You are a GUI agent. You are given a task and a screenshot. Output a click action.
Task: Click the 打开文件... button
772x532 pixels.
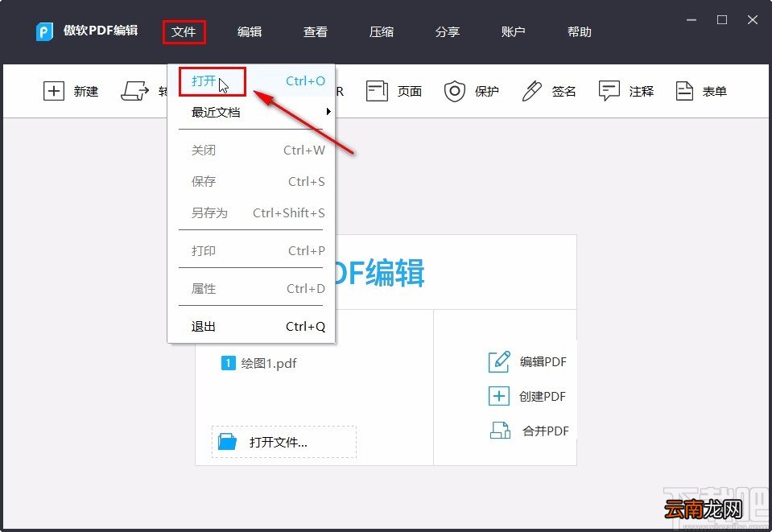[x=284, y=442]
